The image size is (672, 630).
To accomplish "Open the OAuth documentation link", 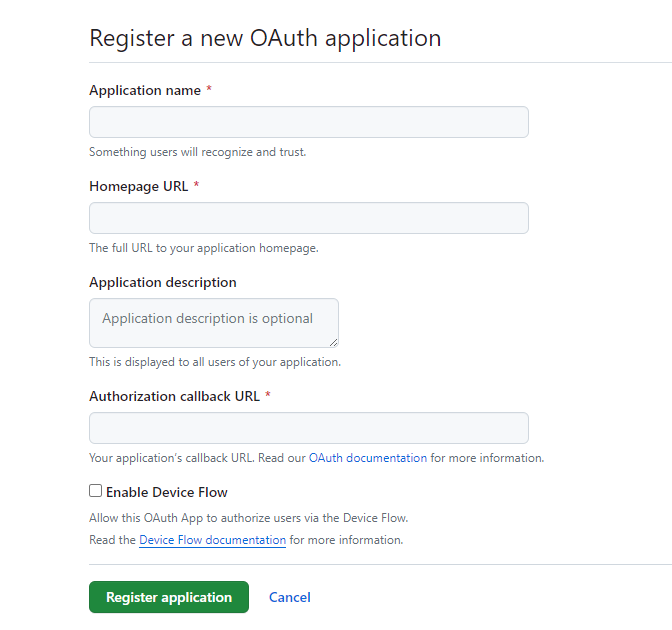I will click(x=367, y=458).
